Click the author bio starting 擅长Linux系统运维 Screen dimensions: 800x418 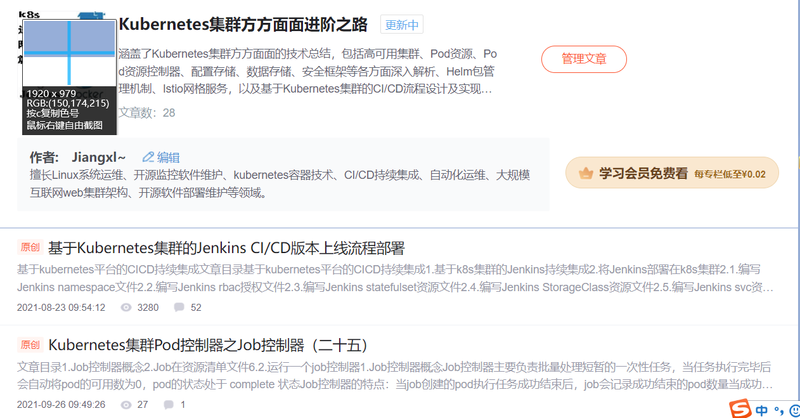coord(280,184)
